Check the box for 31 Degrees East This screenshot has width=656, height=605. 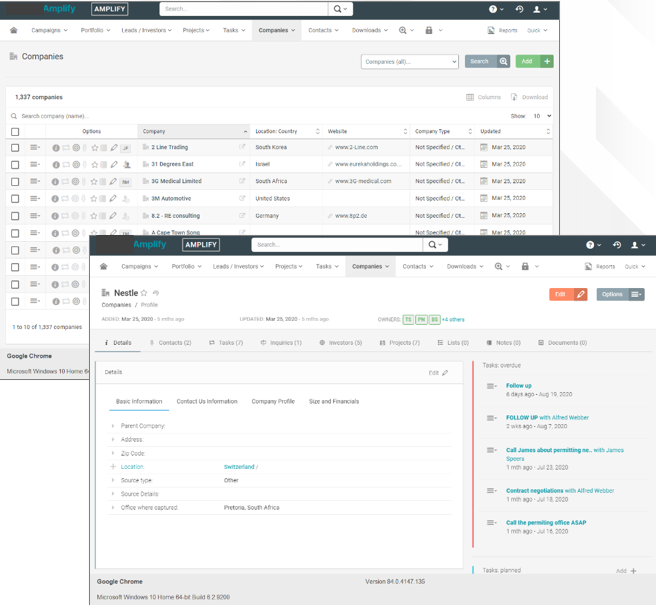pos(15,165)
